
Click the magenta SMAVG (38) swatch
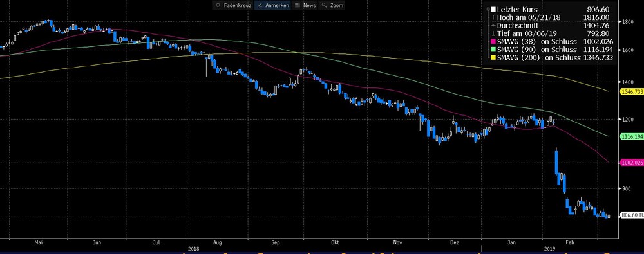click(493, 42)
